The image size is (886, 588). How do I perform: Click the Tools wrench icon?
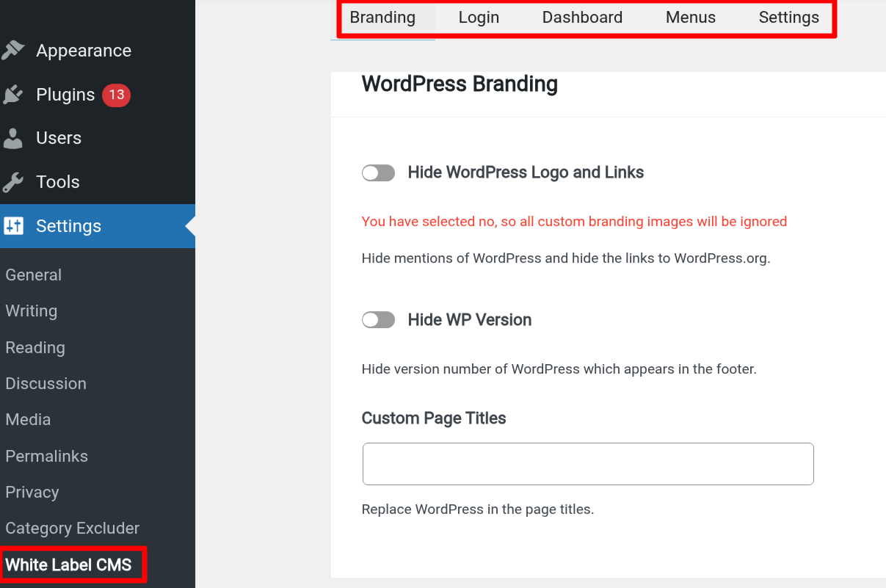point(13,182)
